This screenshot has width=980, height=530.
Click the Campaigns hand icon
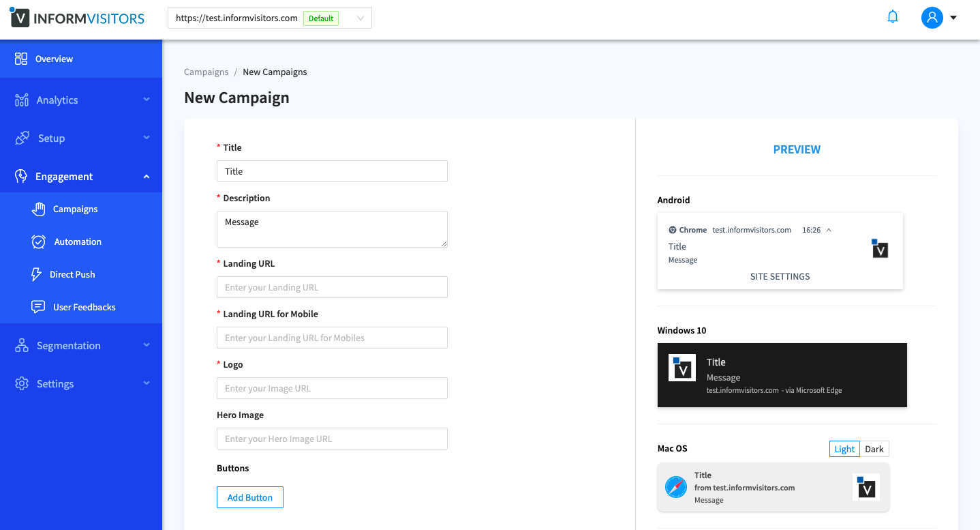click(39, 209)
